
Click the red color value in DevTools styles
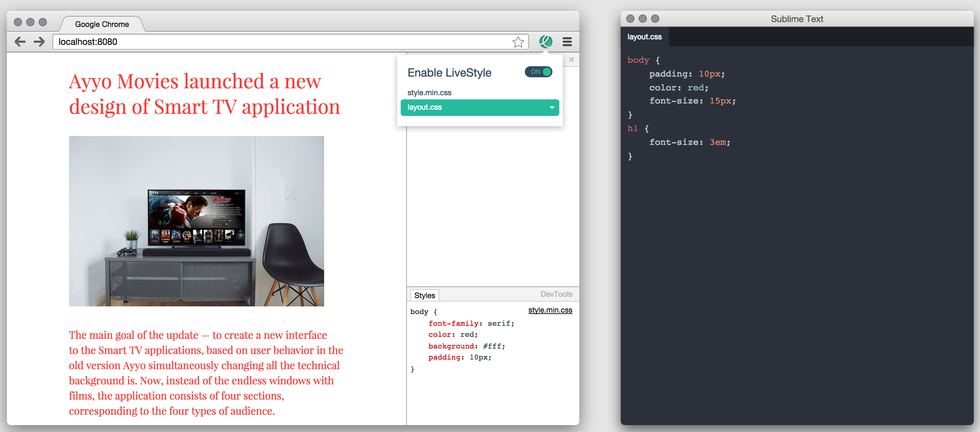tap(467, 335)
